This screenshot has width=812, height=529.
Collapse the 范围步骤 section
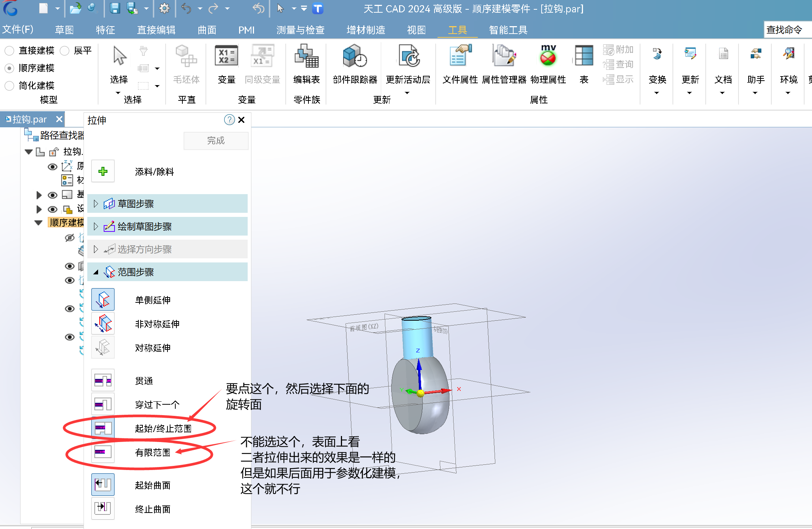pos(96,272)
